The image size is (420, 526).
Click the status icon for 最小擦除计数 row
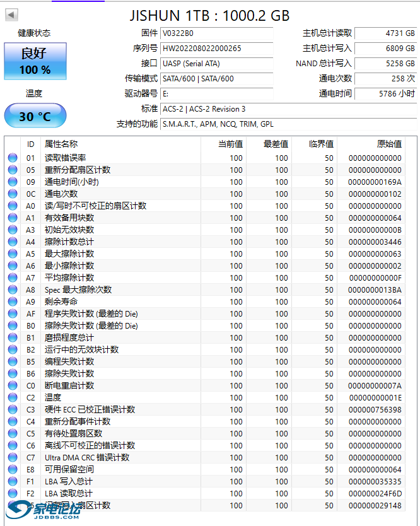[x=13, y=266]
